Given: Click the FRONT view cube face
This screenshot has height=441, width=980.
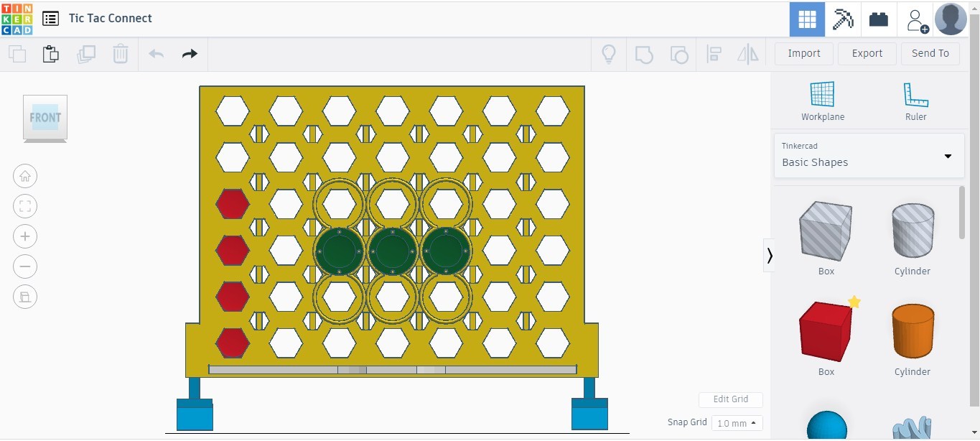Looking at the screenshot, I should click(45, 117).
